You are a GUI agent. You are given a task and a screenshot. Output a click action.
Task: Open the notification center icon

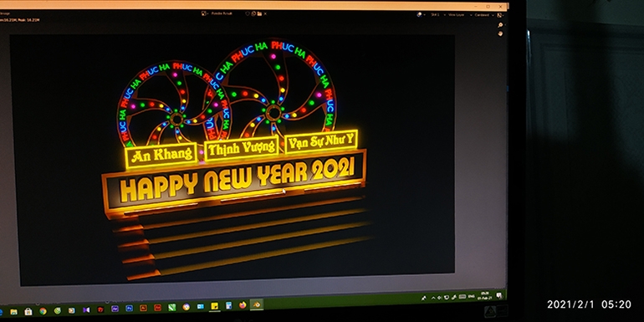(499, 295)
